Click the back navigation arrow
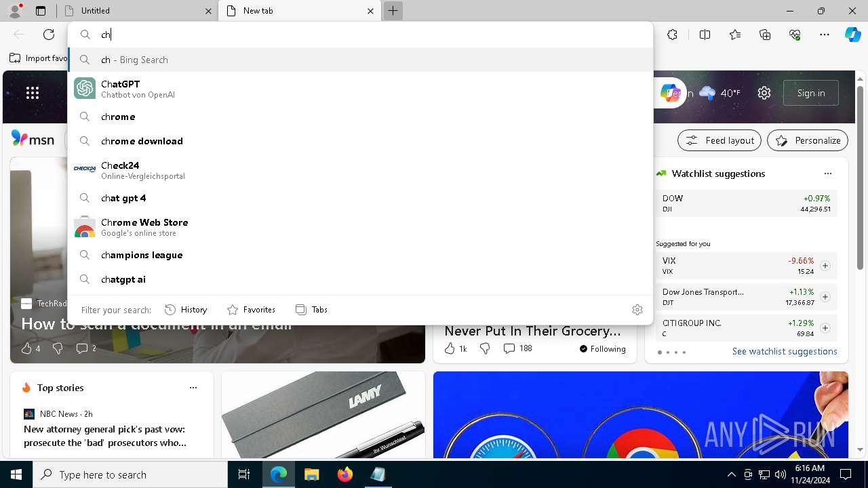 click(19, 35)
